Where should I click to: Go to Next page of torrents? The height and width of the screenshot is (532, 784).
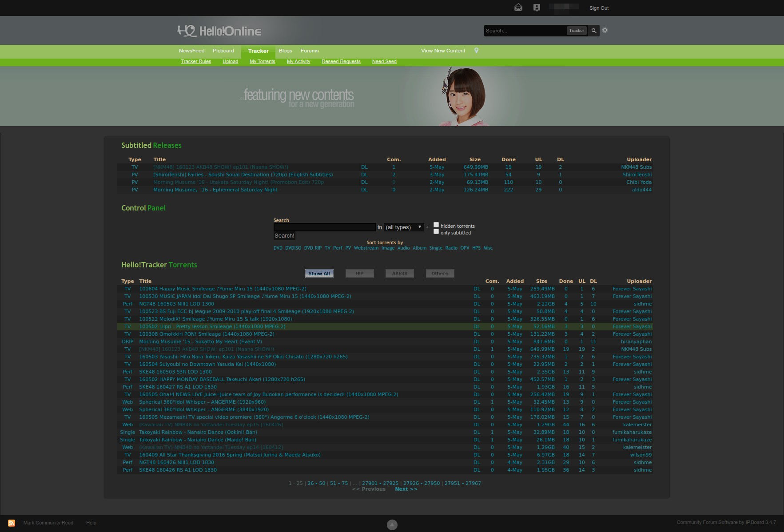click(x=406, y=489)
